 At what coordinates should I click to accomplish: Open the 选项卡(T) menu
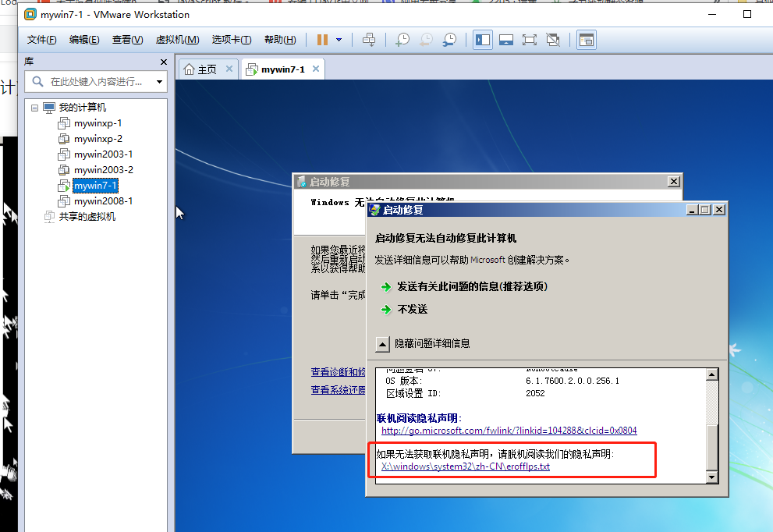coord(231,40)
